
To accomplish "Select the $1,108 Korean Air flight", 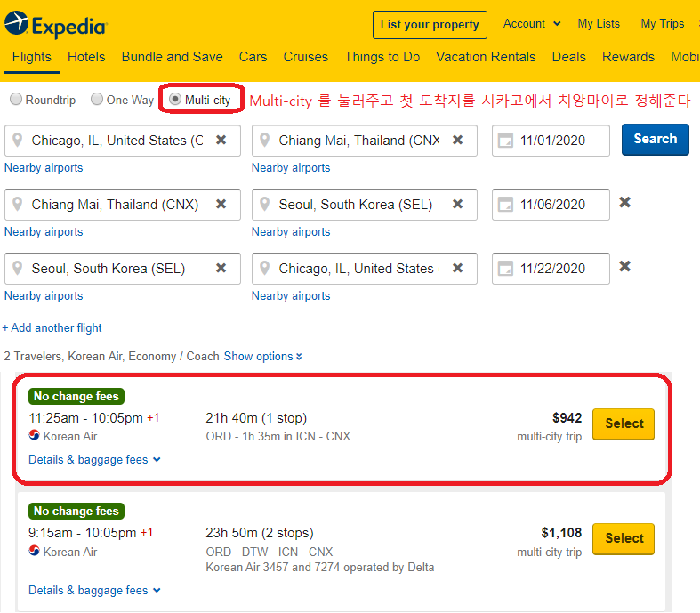I will tap(624, 539).
